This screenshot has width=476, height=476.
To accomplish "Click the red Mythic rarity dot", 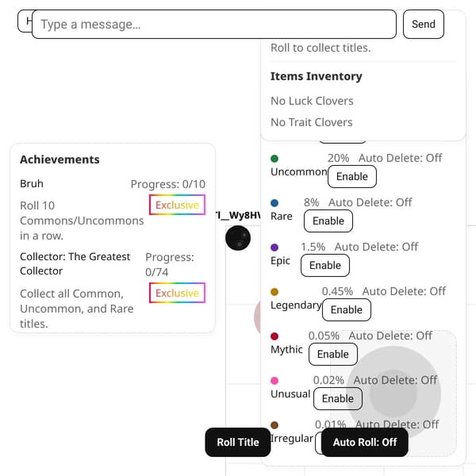I will [x=274, y=336].
